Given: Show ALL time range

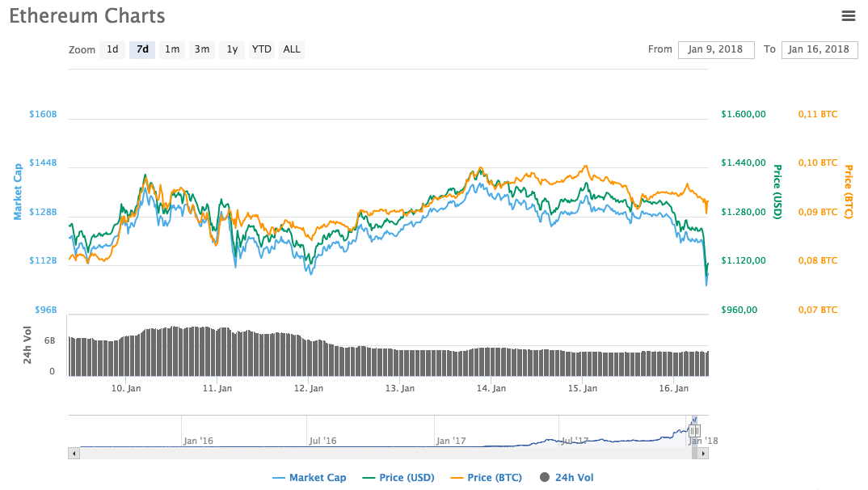Looking at the screenshot, I should [x=292, y=49].
